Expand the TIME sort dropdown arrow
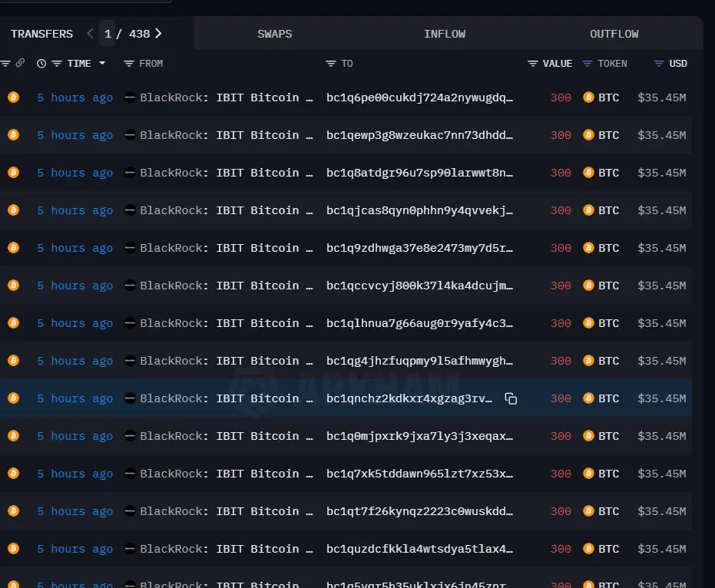 [102, 63]
